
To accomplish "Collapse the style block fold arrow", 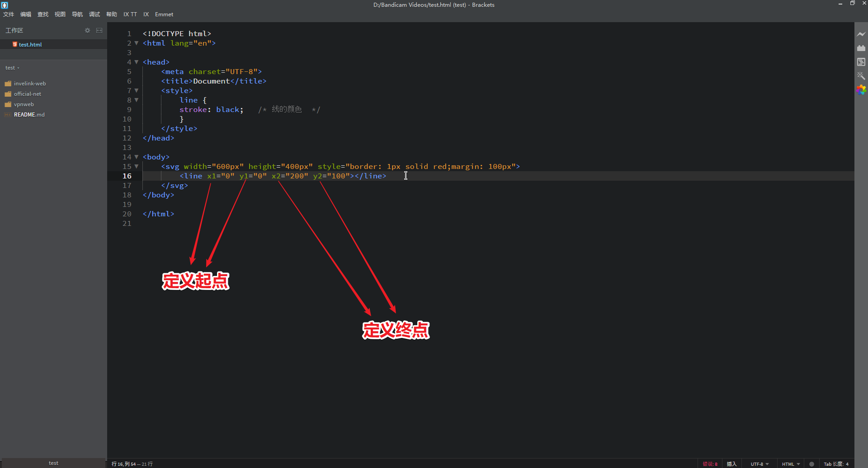I will (x=137, y=90).
